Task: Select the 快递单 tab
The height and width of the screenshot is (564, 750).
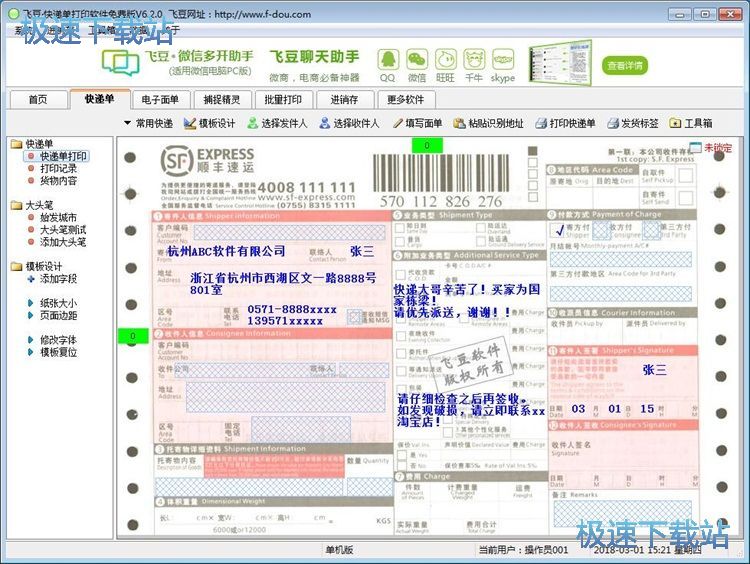Action: coord(99,99)
